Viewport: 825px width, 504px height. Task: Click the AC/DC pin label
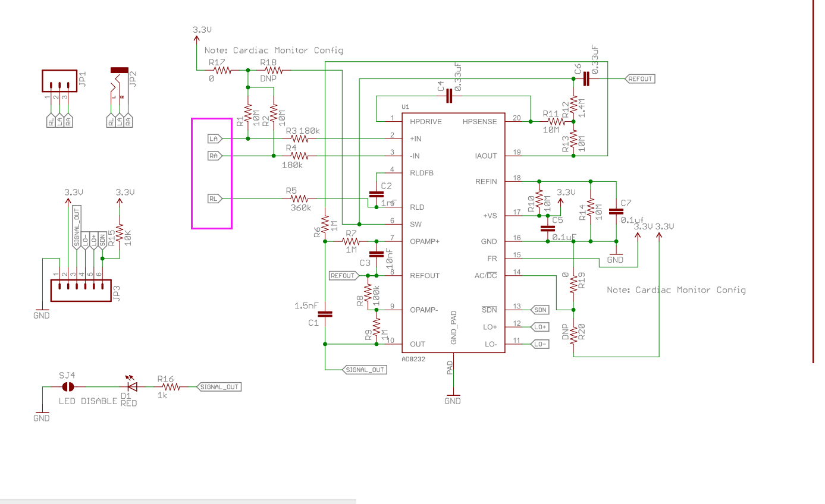click(x=486, y=275)
